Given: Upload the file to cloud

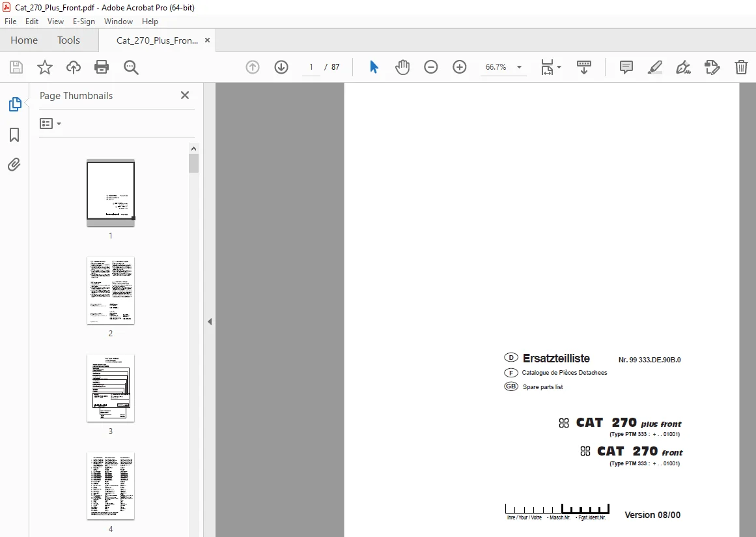Looking at the screenshot, I should (x=74, y=67).
